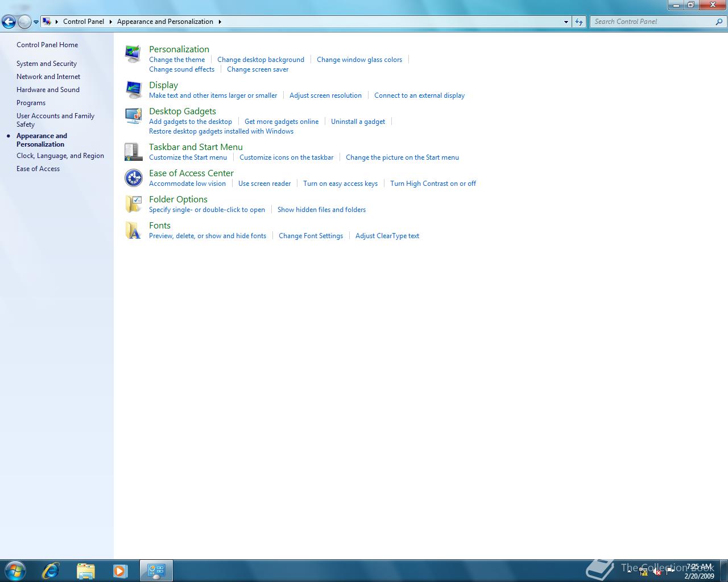Open Windows Explorer from the taskbar
The width and height of the screenshot is (728, 582).
(85, 571)
